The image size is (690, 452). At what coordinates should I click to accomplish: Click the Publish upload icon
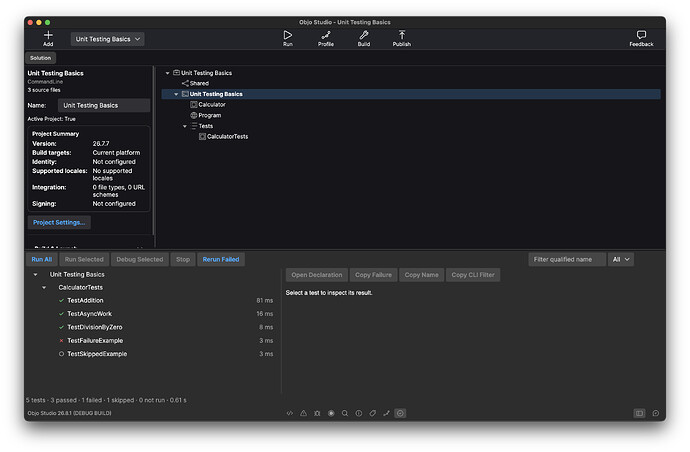401,35
